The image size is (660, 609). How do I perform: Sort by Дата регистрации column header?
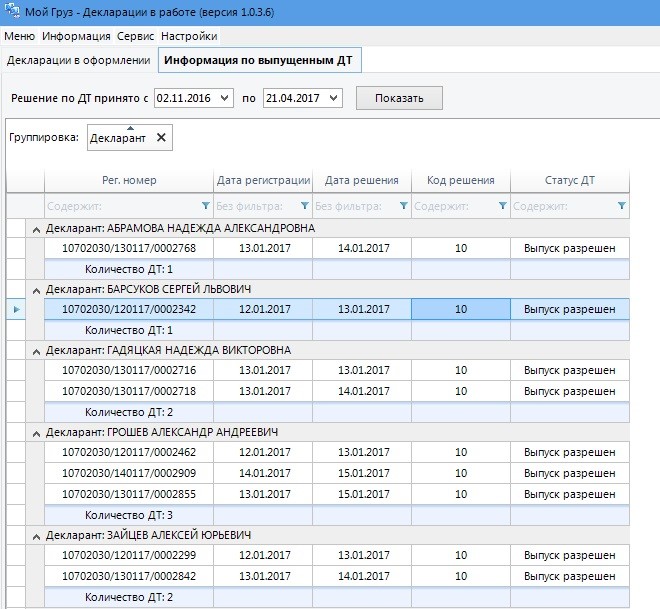point(263,180)
